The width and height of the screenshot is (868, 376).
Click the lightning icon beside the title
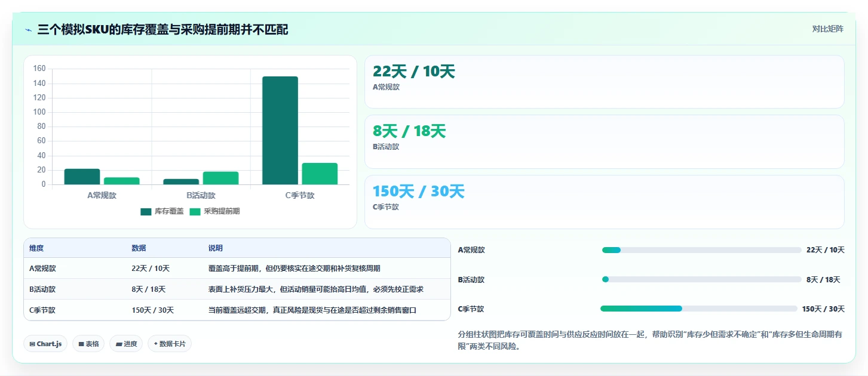28,30
